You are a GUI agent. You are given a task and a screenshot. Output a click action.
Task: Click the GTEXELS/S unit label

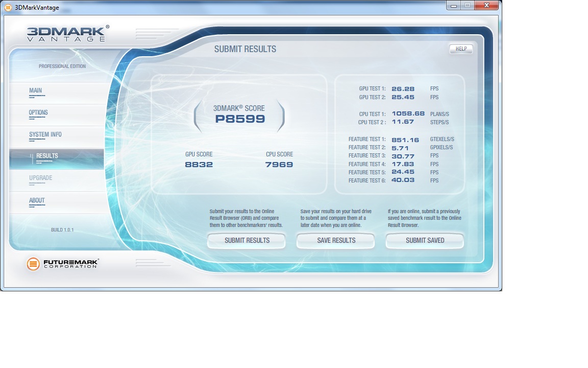pos(442,140)
